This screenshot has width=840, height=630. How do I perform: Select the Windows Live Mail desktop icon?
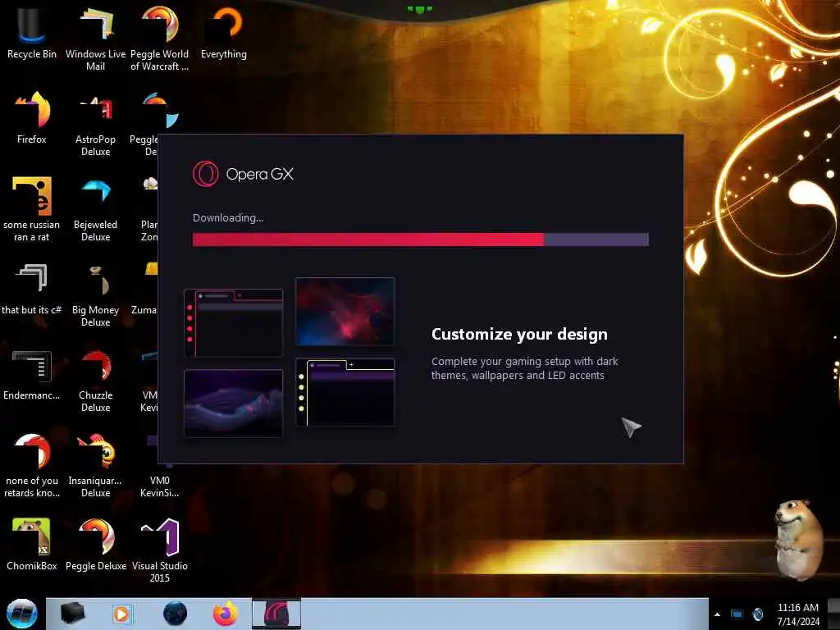95,39
